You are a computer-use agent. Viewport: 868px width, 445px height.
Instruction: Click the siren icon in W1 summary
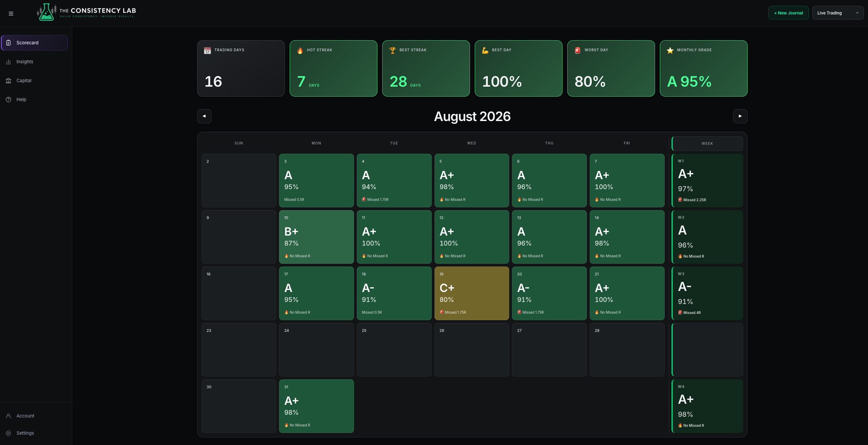click(x=680, y=200)
